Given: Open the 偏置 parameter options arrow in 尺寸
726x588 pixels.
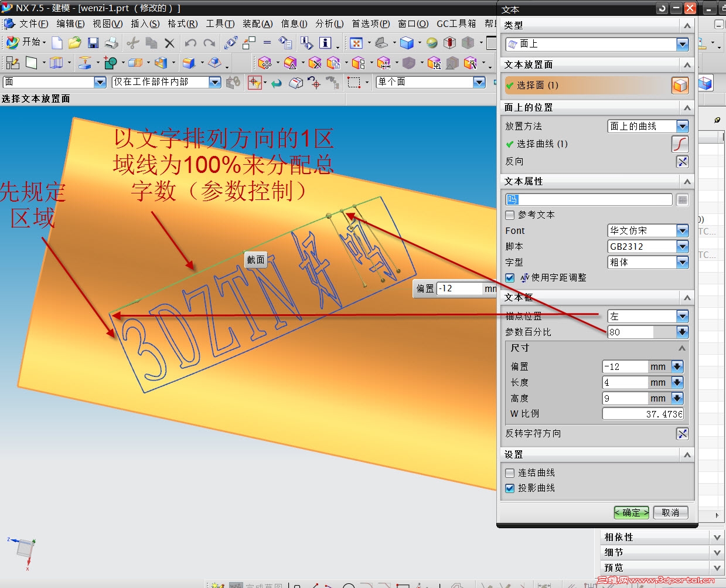Looking at the screenshot, I should click(x=677, y=366).
